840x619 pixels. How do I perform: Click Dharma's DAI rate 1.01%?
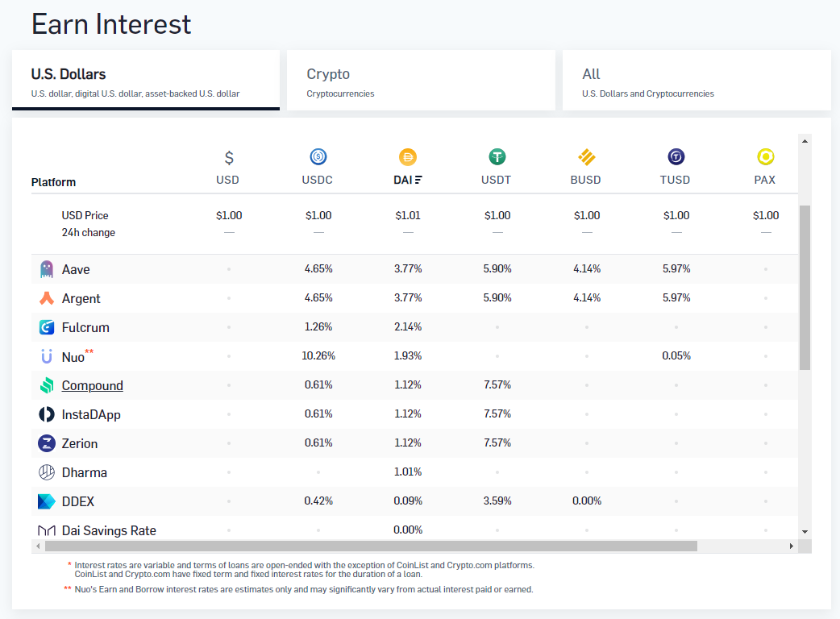408,472
